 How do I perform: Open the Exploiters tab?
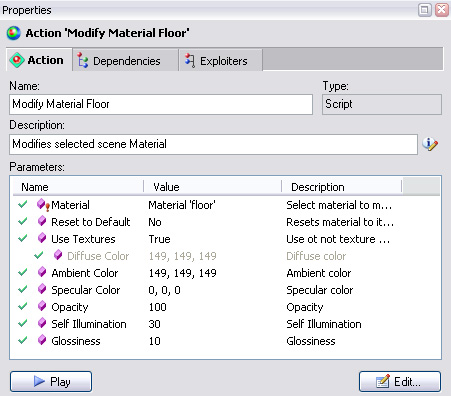coord(221,61)
